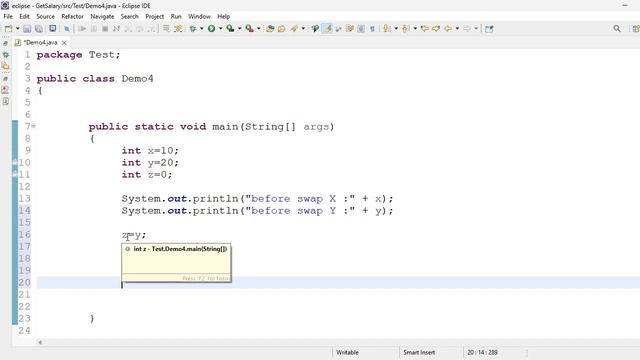Close the Demo4.java tab

click(x=64, y=42)
